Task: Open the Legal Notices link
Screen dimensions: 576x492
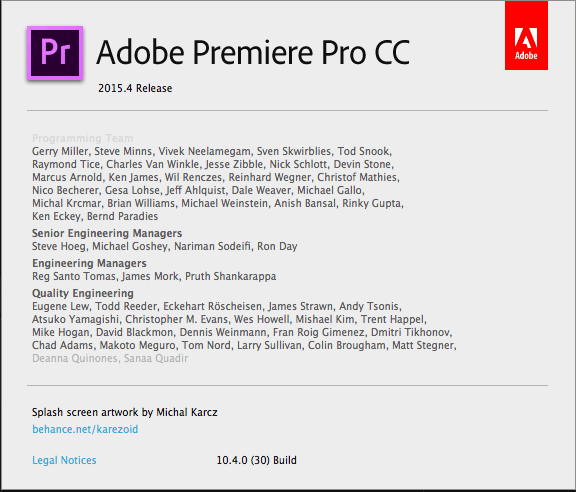Action: 64,460
